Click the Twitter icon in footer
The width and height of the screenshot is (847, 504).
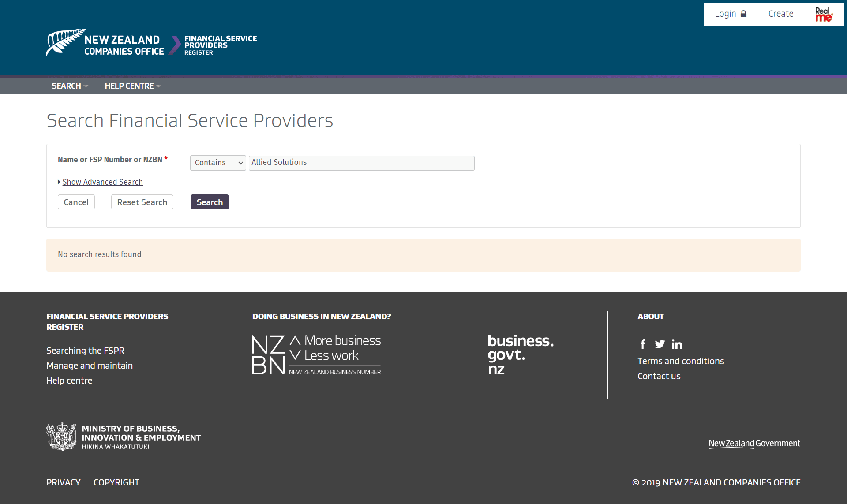(659, 344)
